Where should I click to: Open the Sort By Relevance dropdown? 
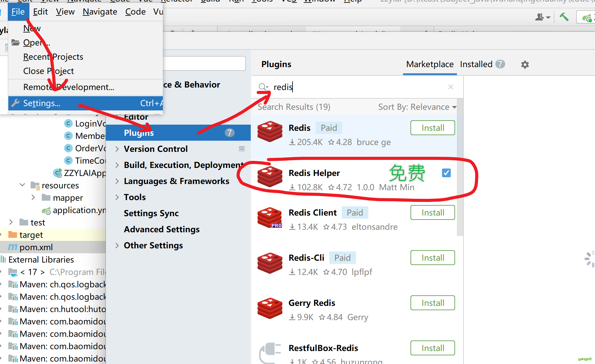[417, 107]
